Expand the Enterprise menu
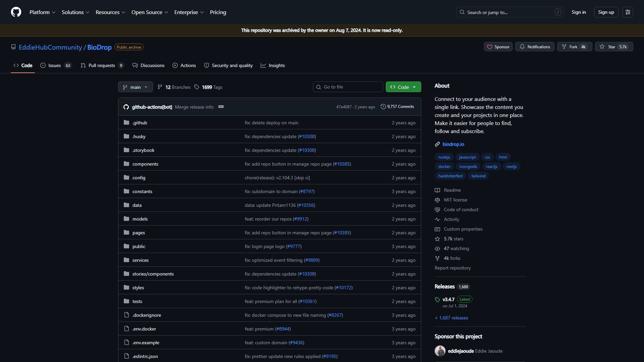The width and height of the screenshot is (644, 362). pyautogui.click(x=189, y=12)
